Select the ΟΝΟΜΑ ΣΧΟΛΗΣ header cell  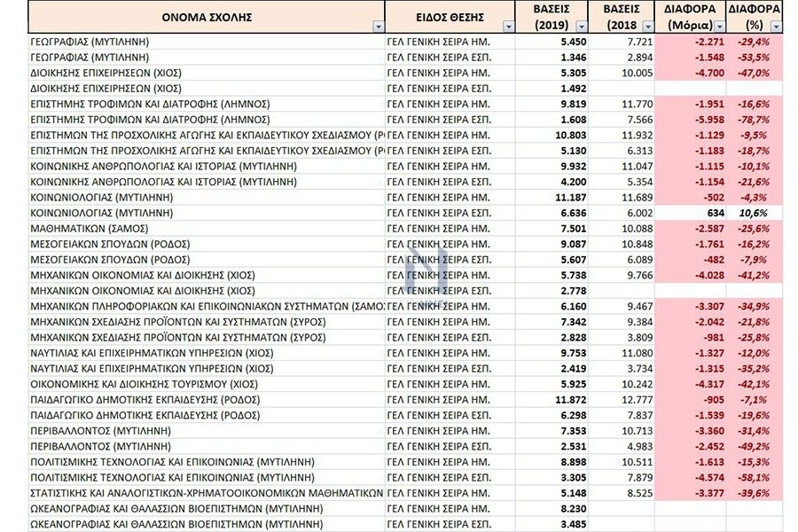coord(207,17)
